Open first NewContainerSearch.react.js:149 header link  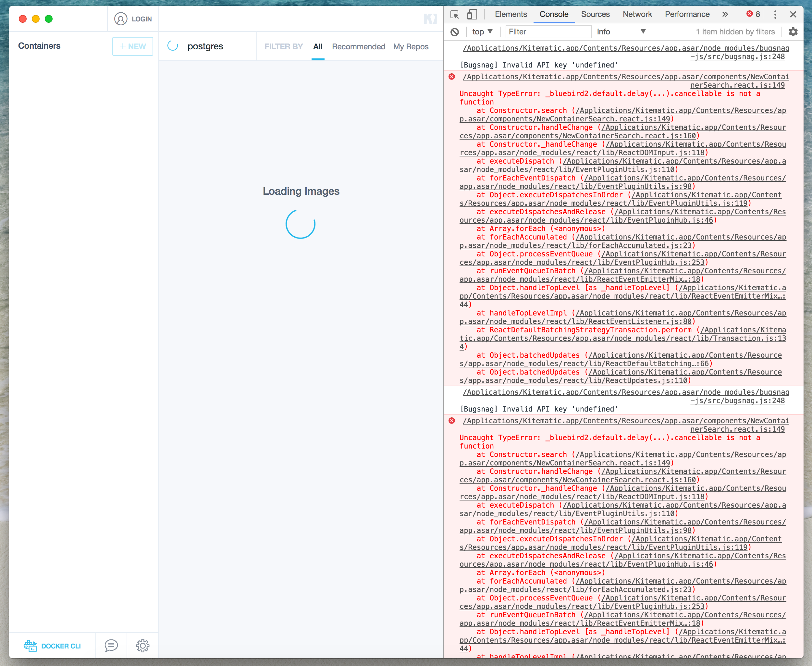click(626, 81)
